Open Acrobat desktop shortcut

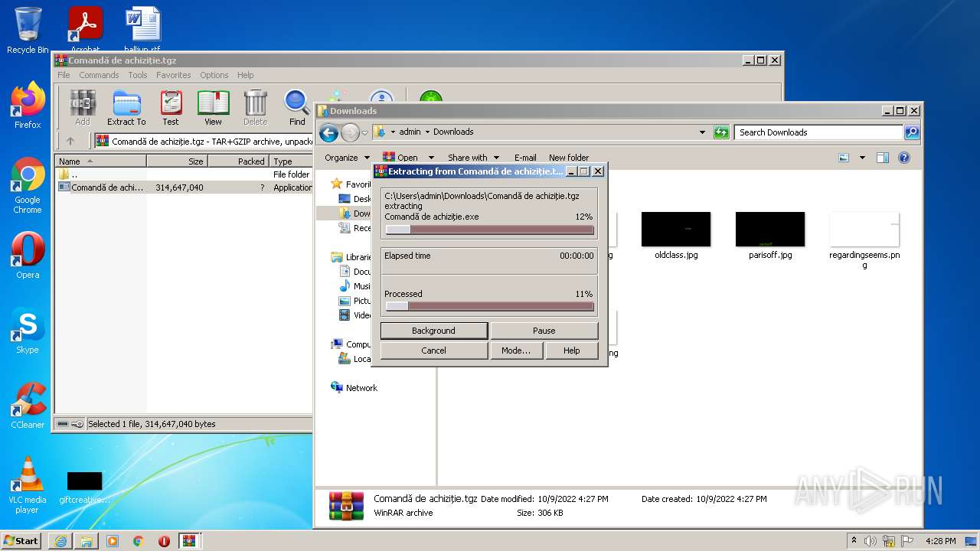[x=85, y=29]
